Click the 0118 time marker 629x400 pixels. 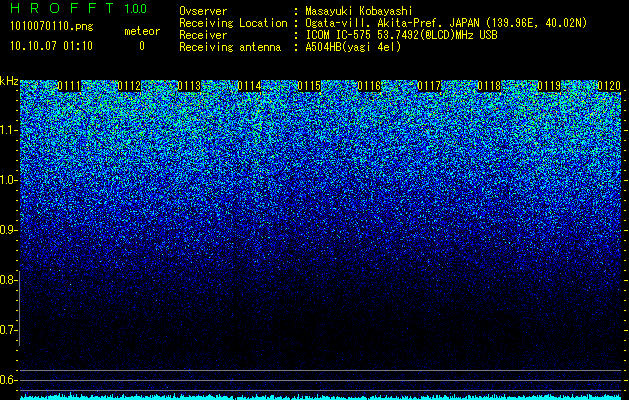pos(489,86)
